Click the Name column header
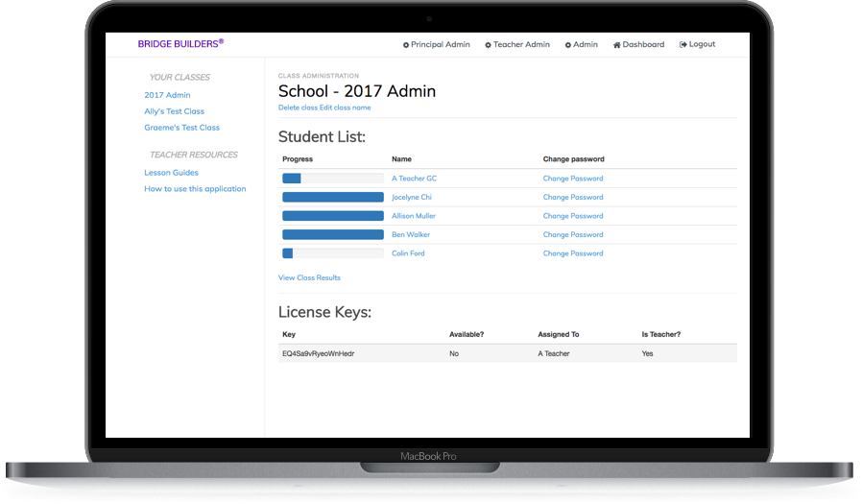 click(401, 159)
